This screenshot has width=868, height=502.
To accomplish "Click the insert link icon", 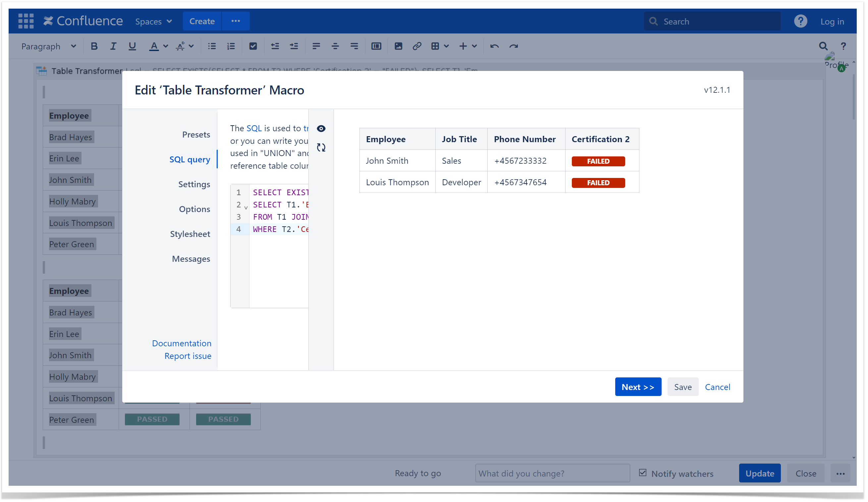I will coord(417,46).
